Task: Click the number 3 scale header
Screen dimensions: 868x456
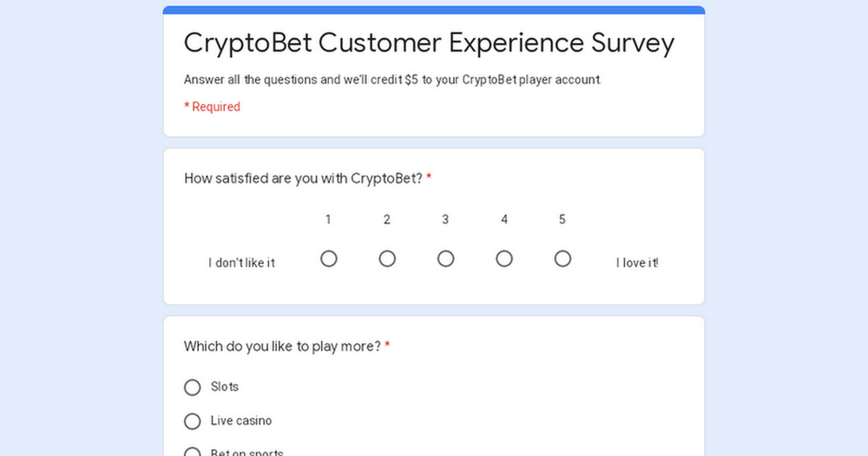Action: point(445,220)
